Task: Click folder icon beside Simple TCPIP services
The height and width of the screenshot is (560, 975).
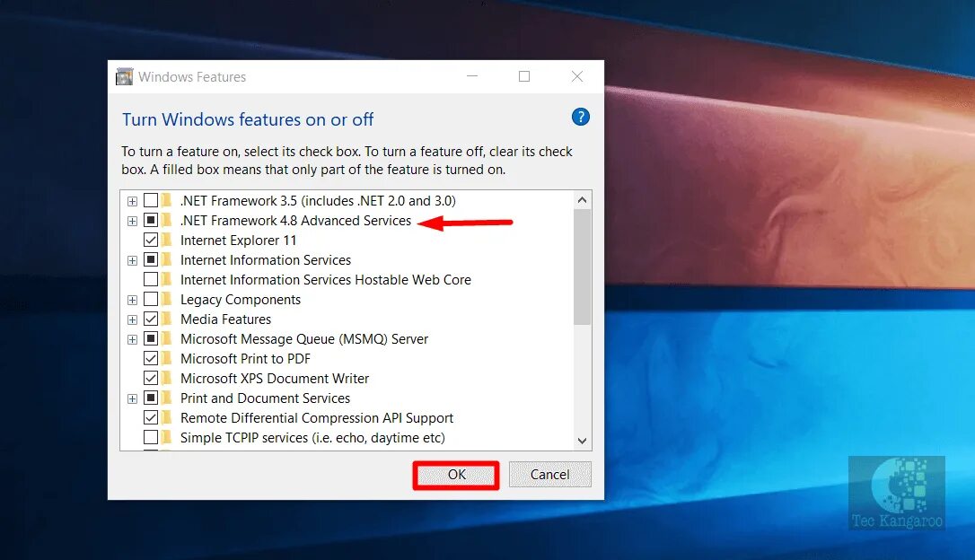Action: coord(167,438)
